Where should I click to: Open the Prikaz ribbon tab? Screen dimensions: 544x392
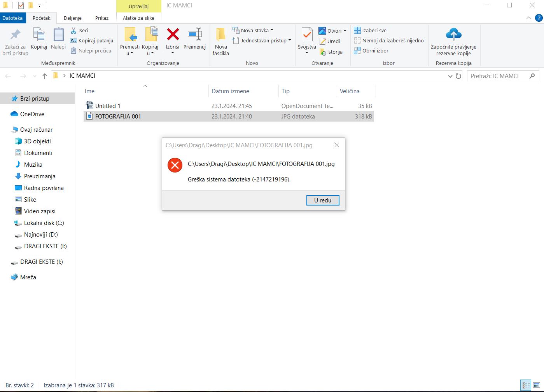[x=102, y=18]
